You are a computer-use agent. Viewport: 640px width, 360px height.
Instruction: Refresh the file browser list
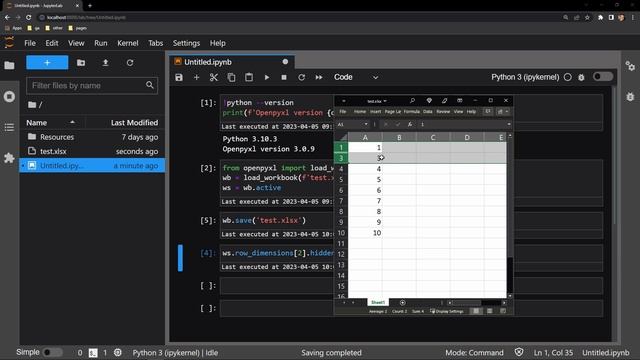pos(130,62)
